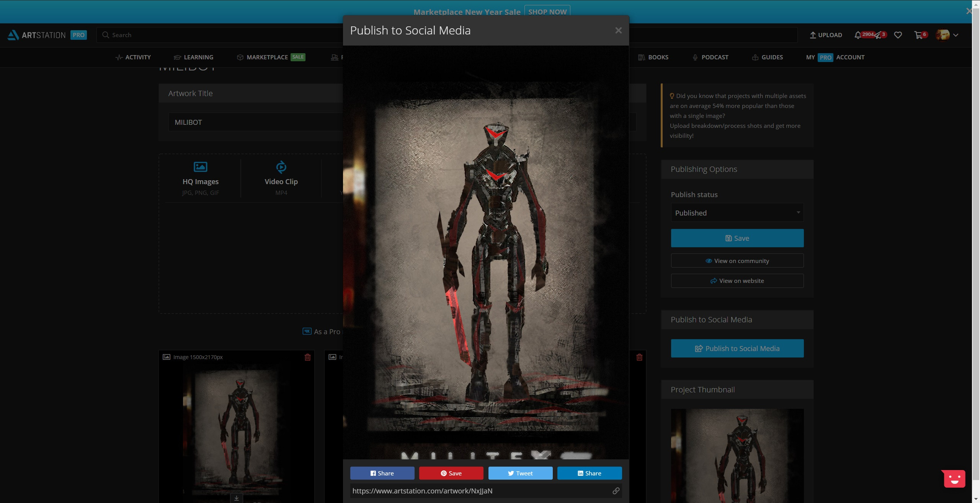
Task: Open liked items heart icon
Action: pos(898,35)
